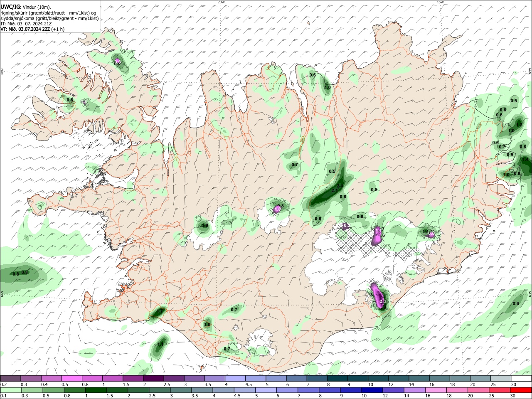
Task: Pick the pale green 0.1 swatch in rain scale
Action: point(10,390)
